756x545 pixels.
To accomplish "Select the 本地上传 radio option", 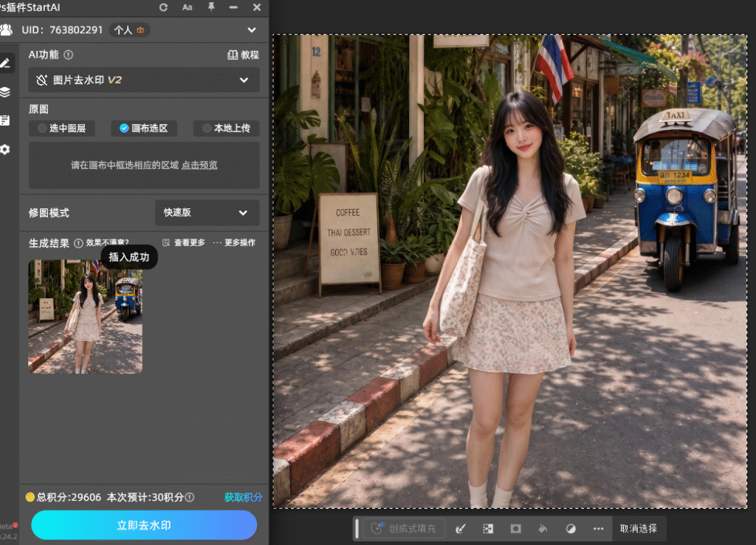I will [x=226, y=128].
